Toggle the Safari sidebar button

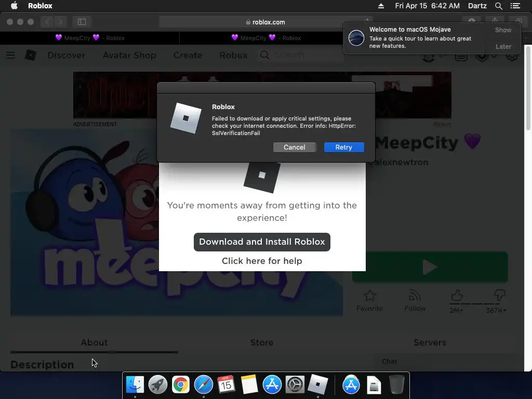click(82, 22)
